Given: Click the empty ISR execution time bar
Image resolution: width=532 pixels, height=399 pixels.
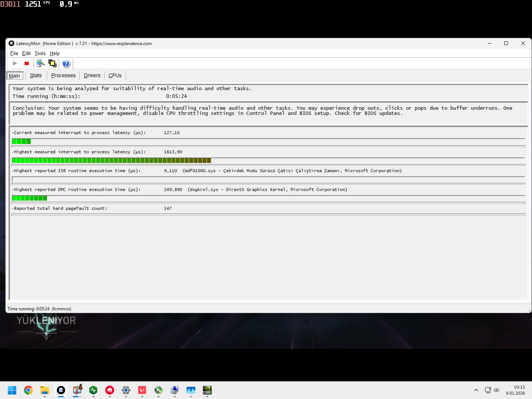Looking at the screenshot, I should click(268, 179).
